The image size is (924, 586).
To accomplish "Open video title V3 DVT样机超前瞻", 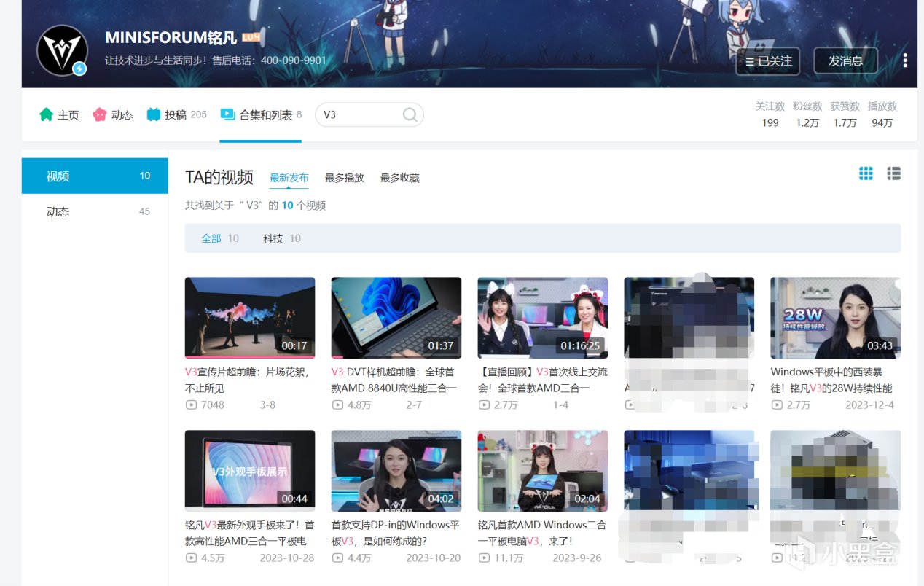I will click(394, 380).
